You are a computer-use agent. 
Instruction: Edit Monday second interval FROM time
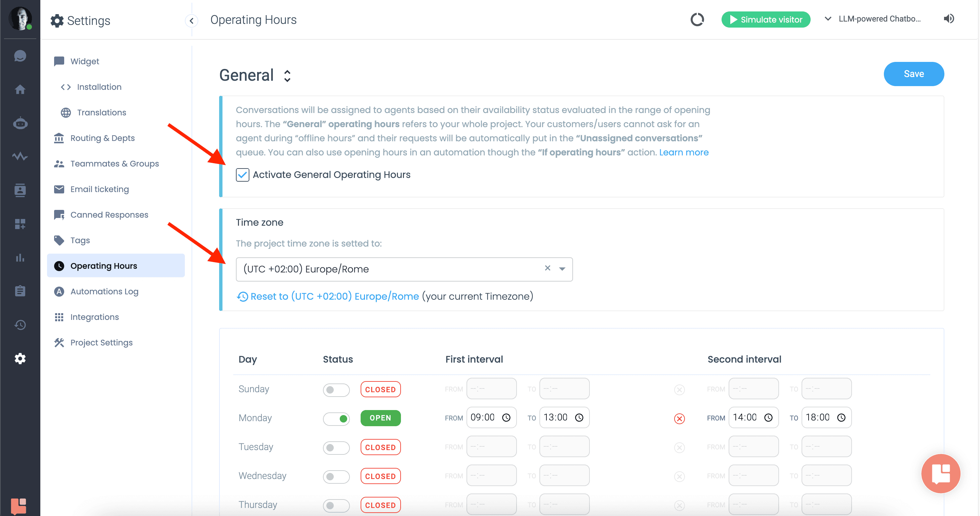[x=753, y=417]
